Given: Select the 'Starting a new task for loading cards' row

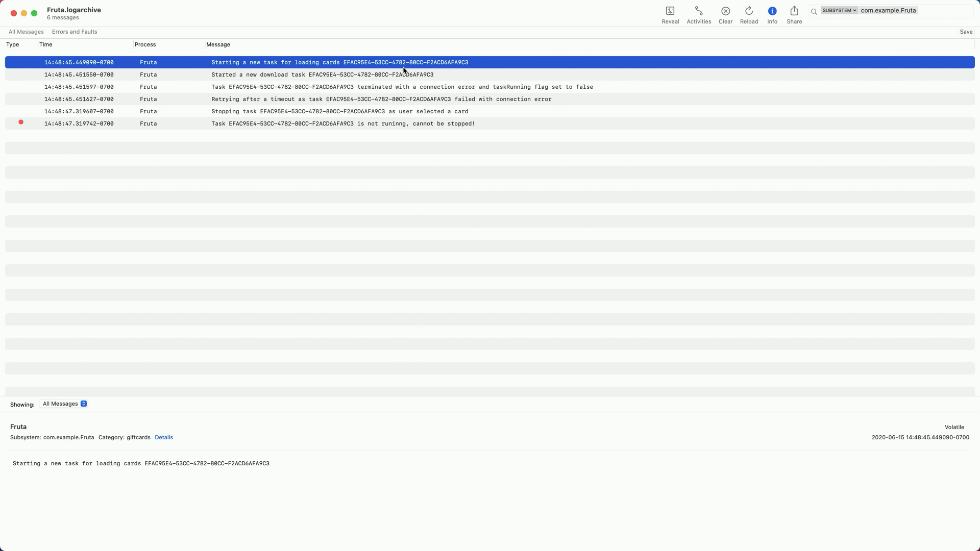Looking at the screenshot, I should point(490,62).
